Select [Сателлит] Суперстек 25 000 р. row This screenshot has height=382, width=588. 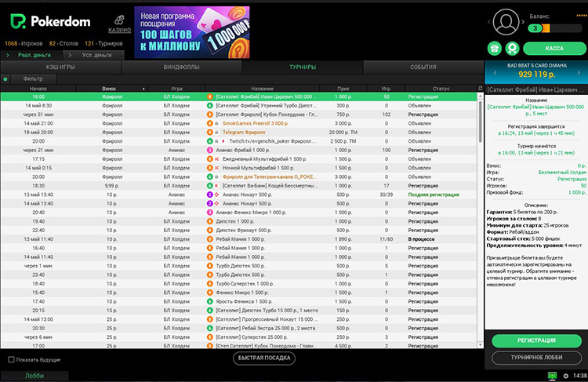tap(239, 337)
